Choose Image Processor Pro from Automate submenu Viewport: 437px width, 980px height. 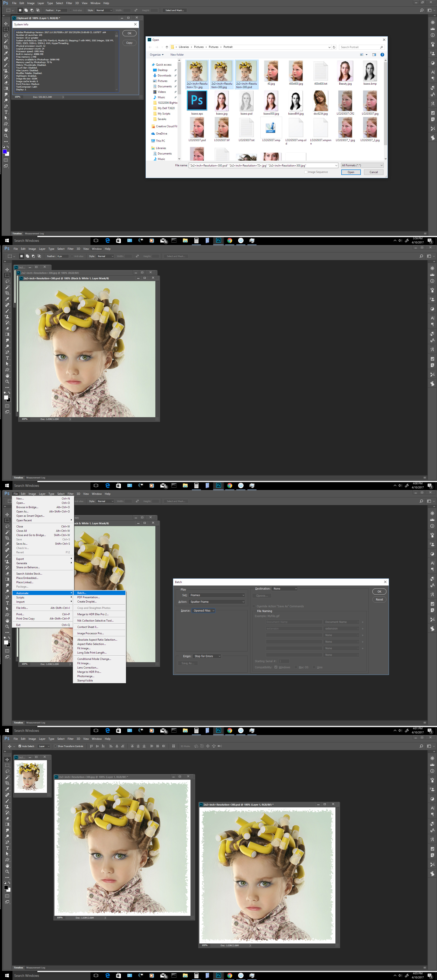tap(90, 633)
